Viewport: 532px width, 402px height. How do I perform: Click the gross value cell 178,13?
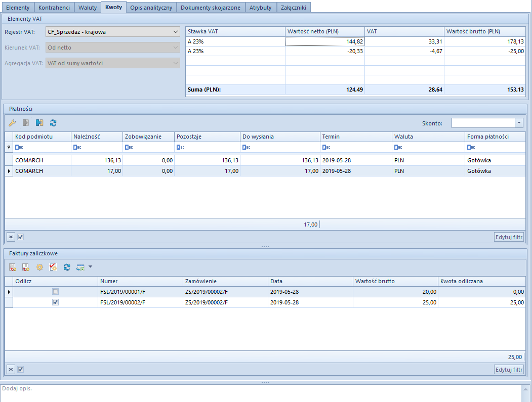click(485, 41)
